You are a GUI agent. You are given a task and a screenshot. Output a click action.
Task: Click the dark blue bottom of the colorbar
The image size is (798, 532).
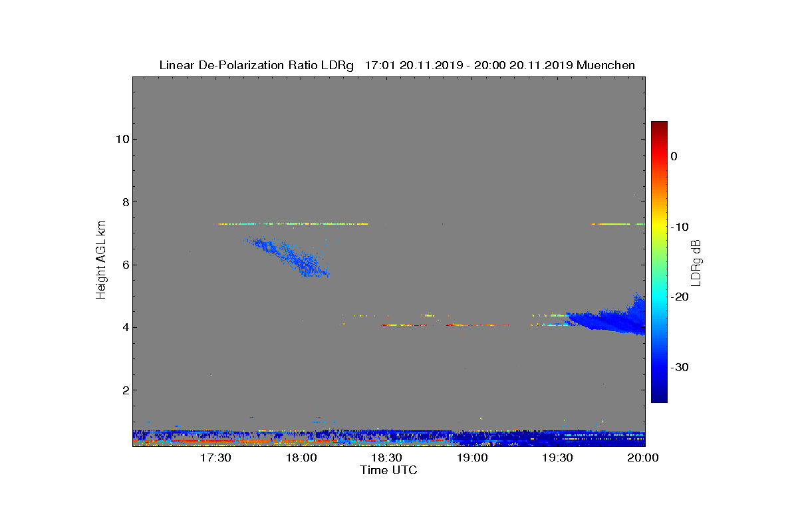[659, 395]
